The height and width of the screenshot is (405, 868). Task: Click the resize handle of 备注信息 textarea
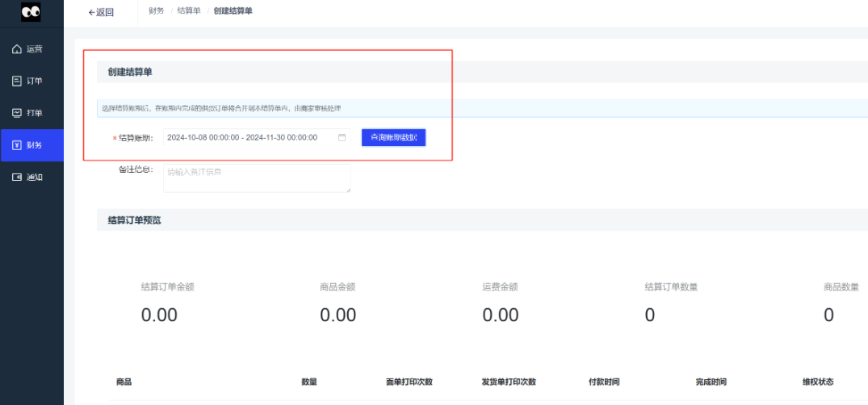[348, 190]
